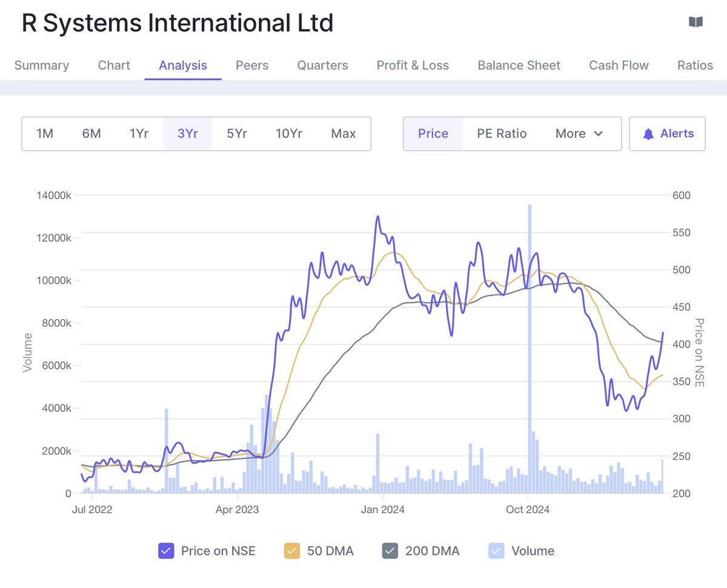This screenshot has height=588, width=727.
Task: Open the Balance Sheet tab
Action: coord(519,65)
